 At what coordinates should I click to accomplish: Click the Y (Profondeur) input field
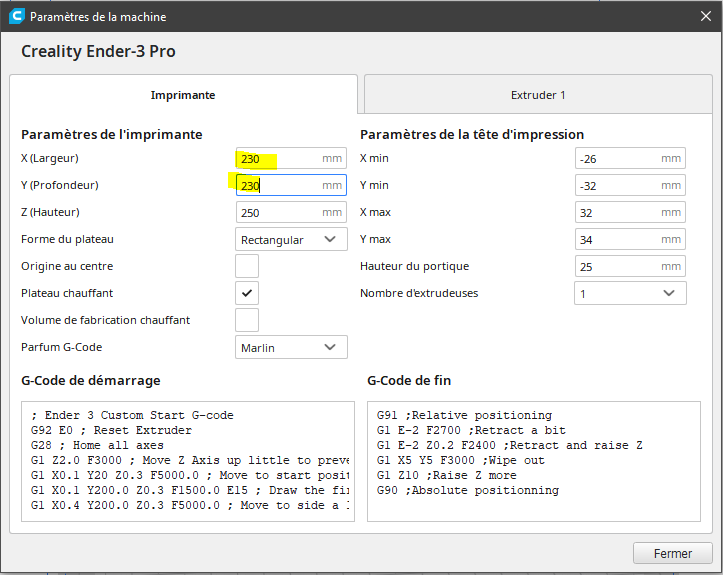coord(291,185)
